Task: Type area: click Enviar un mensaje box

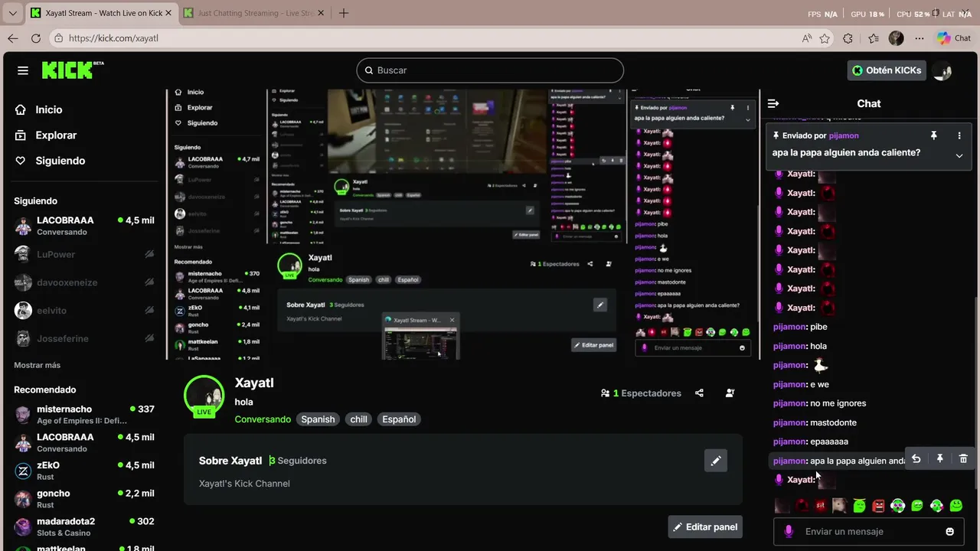Action: pyautogui.click(x=869, y=532)
